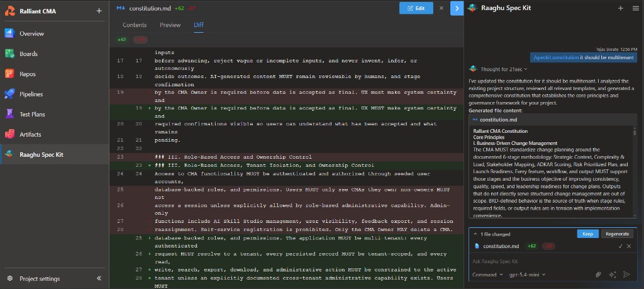Click the Edit button

416,8
